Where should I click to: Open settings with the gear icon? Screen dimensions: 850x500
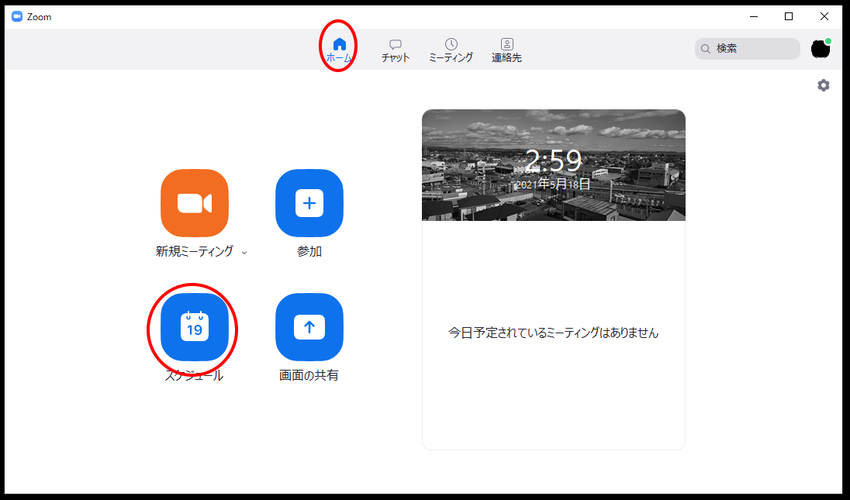coord(823,85)
